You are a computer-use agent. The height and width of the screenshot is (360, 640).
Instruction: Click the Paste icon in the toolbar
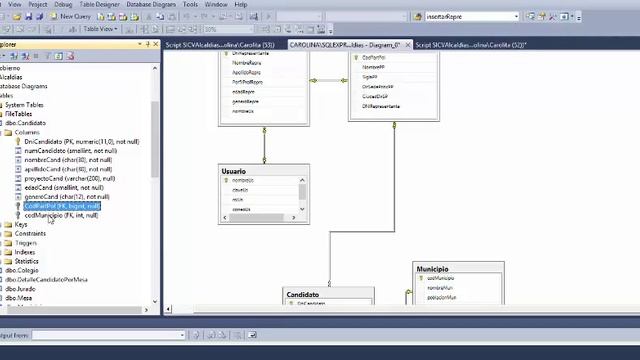click(172, 17)
